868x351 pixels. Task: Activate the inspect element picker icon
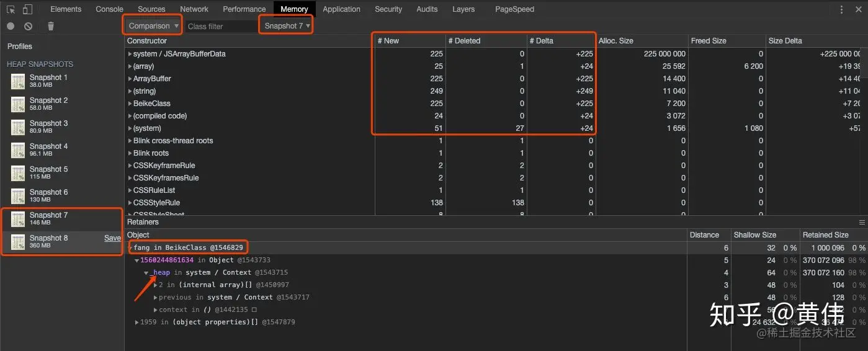pyautogui.click(x=11, y=9)
